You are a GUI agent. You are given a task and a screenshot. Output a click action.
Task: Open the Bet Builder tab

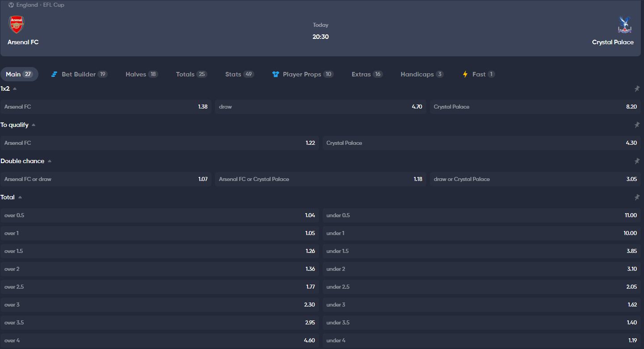tap(79, 74)
